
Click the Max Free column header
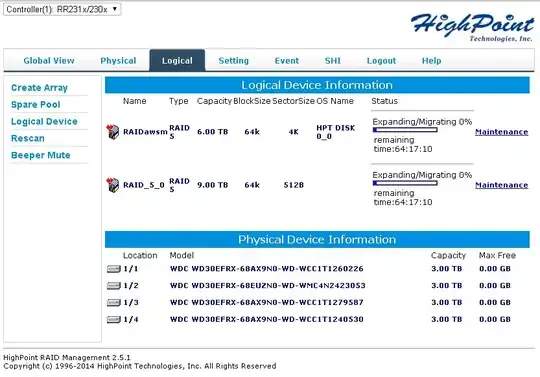click(x=497, y=255)
